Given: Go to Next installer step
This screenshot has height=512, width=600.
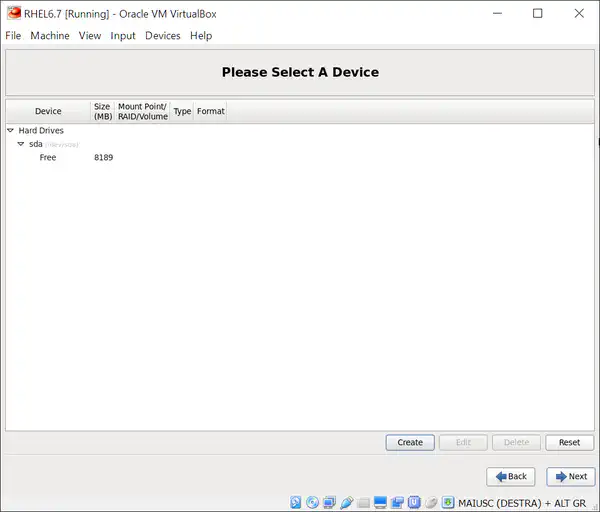Looking at the screenshot, I should 571,476.
